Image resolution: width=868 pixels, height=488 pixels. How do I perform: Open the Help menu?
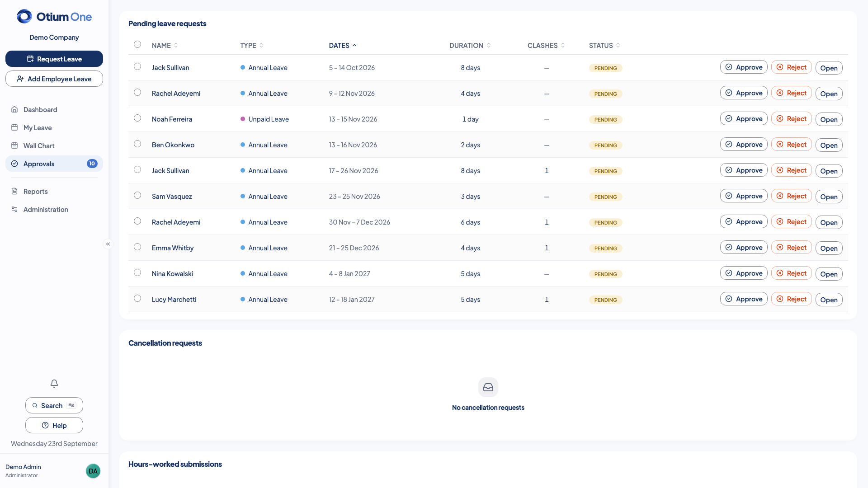point(54,425)
